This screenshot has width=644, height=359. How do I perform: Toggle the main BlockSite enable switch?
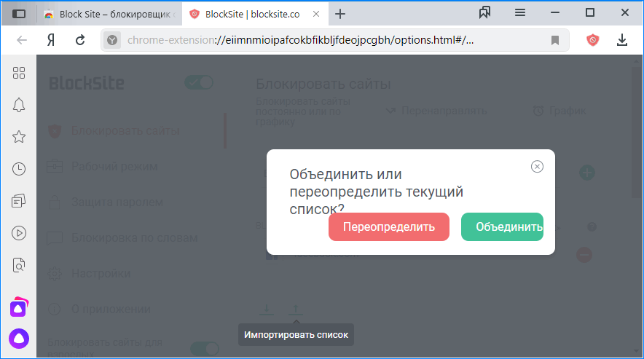(x=198, y=82)
